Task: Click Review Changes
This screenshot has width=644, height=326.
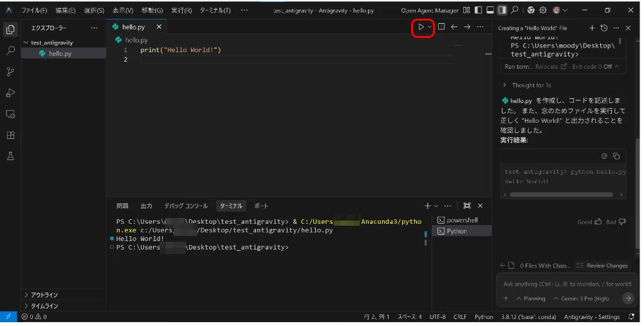Action: [602, 266]
